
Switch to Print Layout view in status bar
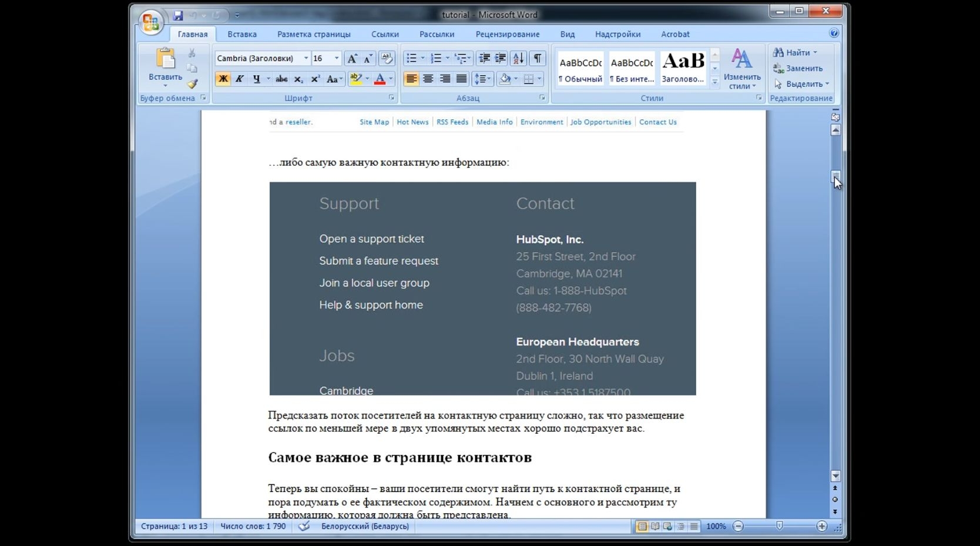coord(642,527)
